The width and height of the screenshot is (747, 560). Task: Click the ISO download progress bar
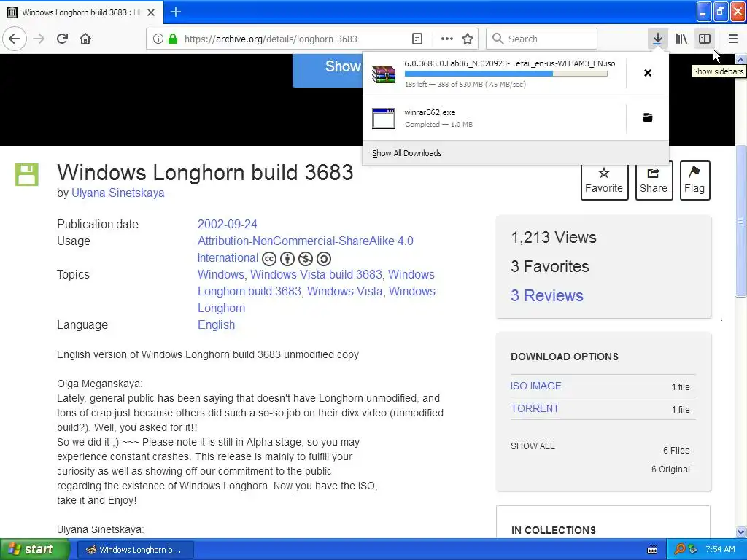click(506, 74)
